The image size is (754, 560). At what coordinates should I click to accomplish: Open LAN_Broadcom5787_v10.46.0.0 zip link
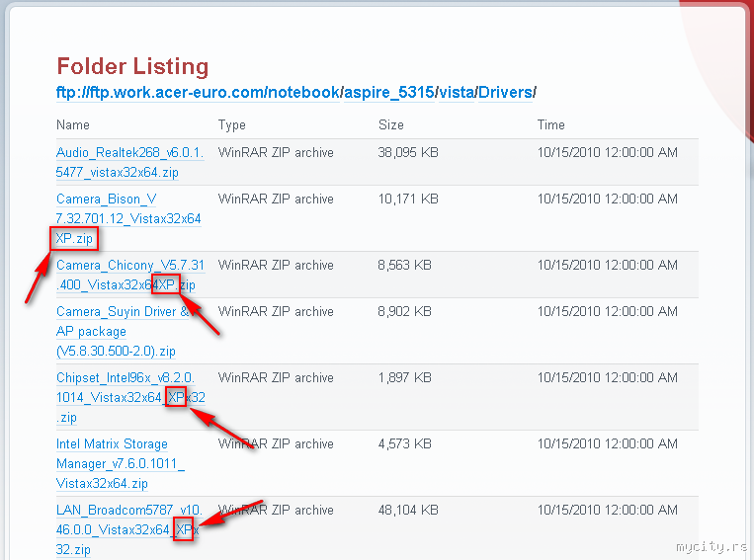(128, 529)
